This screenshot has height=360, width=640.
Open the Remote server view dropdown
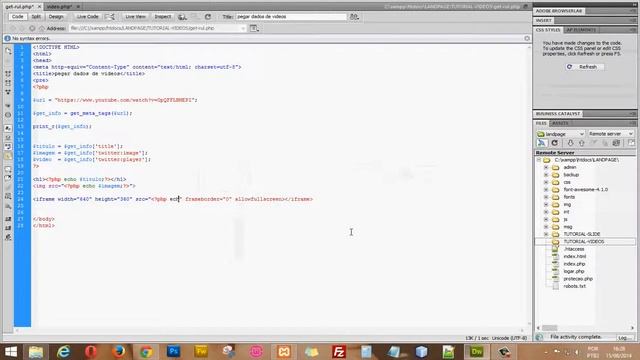[611, 134]
